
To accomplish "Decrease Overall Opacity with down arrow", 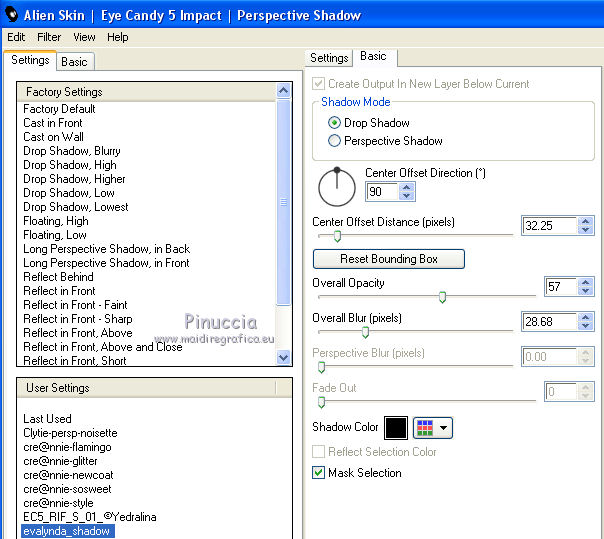I will click(x=586, y=290).
